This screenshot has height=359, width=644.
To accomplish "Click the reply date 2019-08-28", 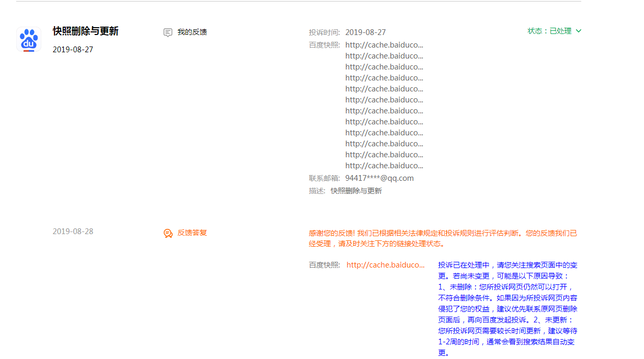I will click(x=73, y=231).
